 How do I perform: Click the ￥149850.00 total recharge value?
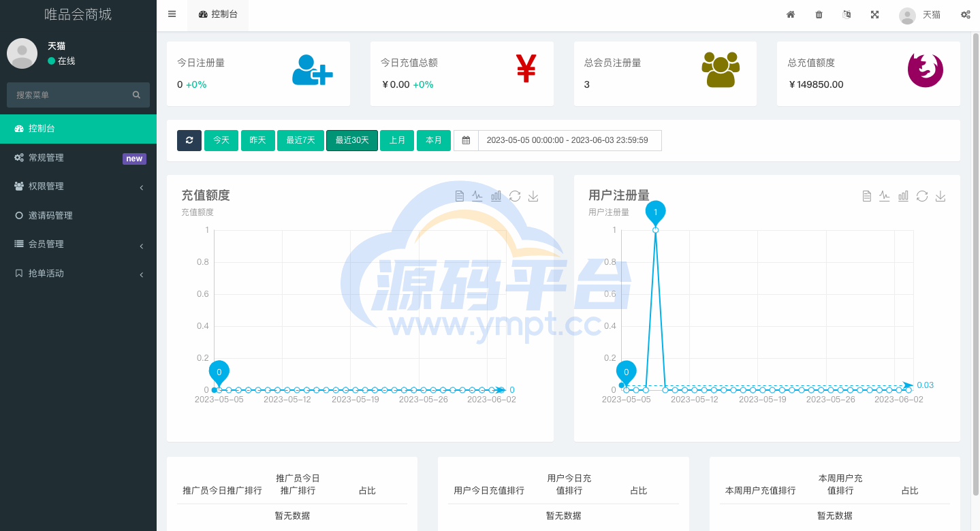[x=816, y=84]
